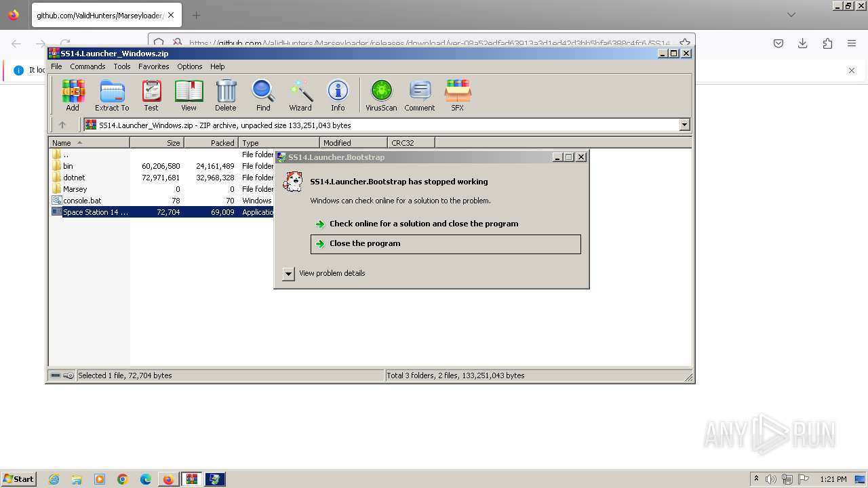
Task: Click the taskbar clock 1:21 PM
Action: tap(833, 479)
